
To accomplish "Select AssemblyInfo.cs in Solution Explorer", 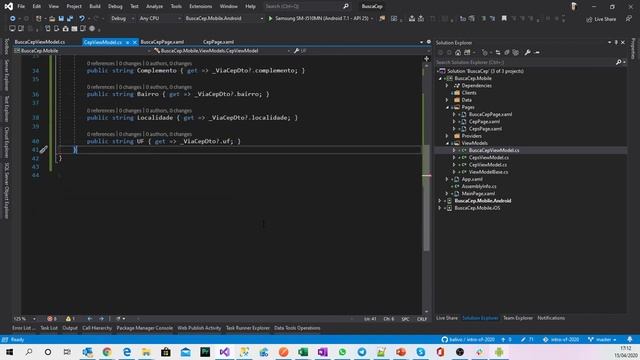I will [x=479, y=187].
